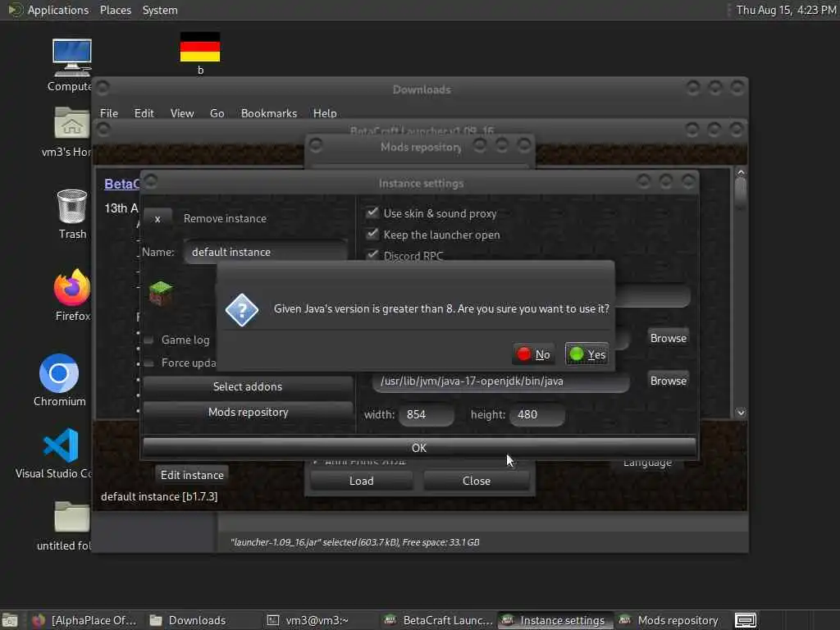The height and width of the screenshot is (630, 840).
Task: Switch to Mods repository in taskbar
Action: 669,620
